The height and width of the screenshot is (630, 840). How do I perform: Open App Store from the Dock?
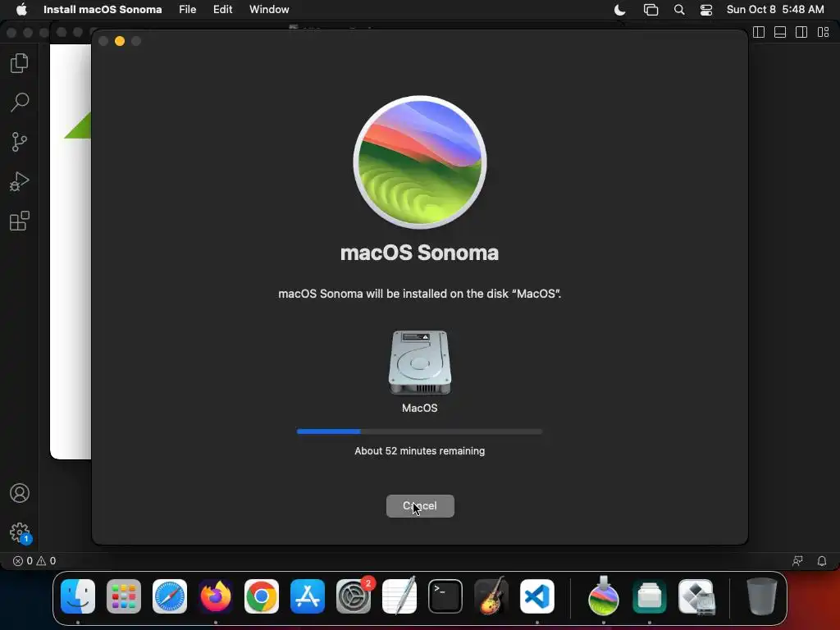pyautogui.click(x=308, y=596)
